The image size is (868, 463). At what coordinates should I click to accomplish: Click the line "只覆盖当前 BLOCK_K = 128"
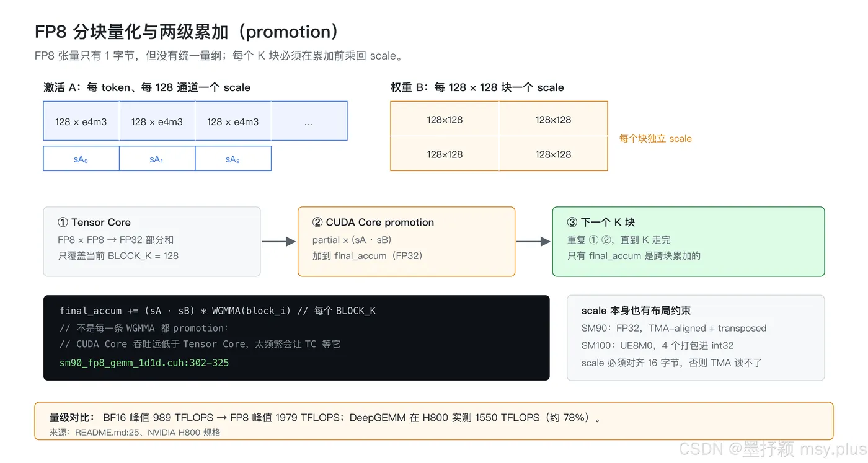[118, 255]
